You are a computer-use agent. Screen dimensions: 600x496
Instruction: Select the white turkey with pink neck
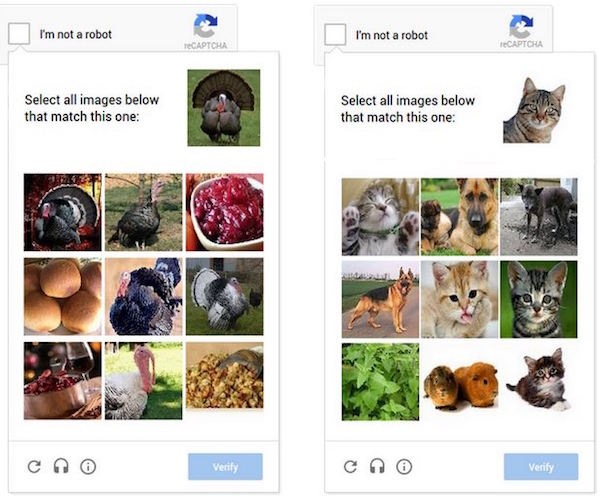[x=143, y=381]
